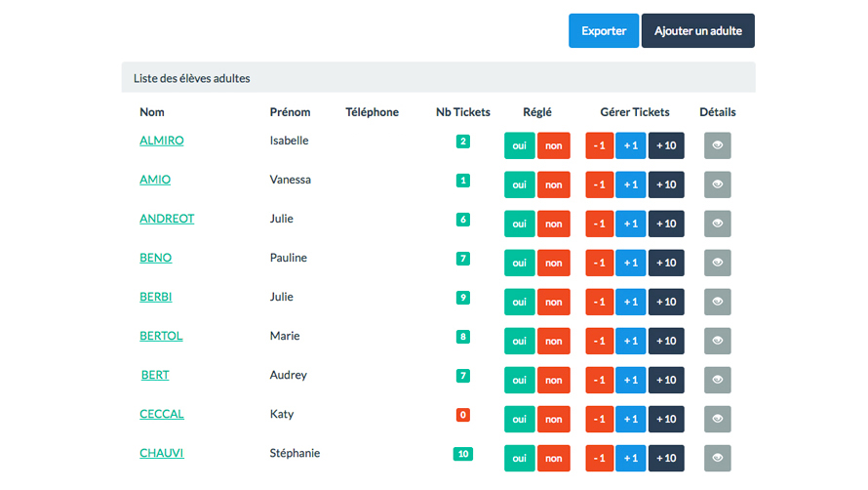Click the eye icon in BENO row
This screenshot has height=490, width=868.
coord(717,263)
